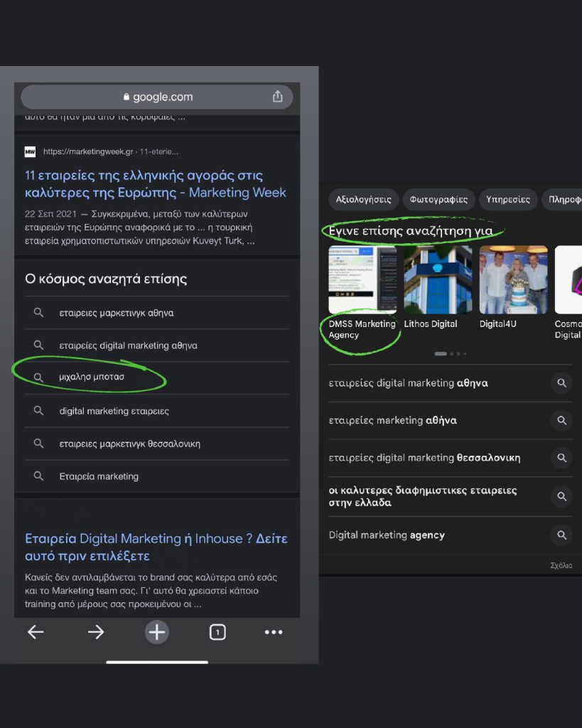
Task: Open the Εταιρεία Digital Marketing ή Inhouse link
Action: coord(156,547)
